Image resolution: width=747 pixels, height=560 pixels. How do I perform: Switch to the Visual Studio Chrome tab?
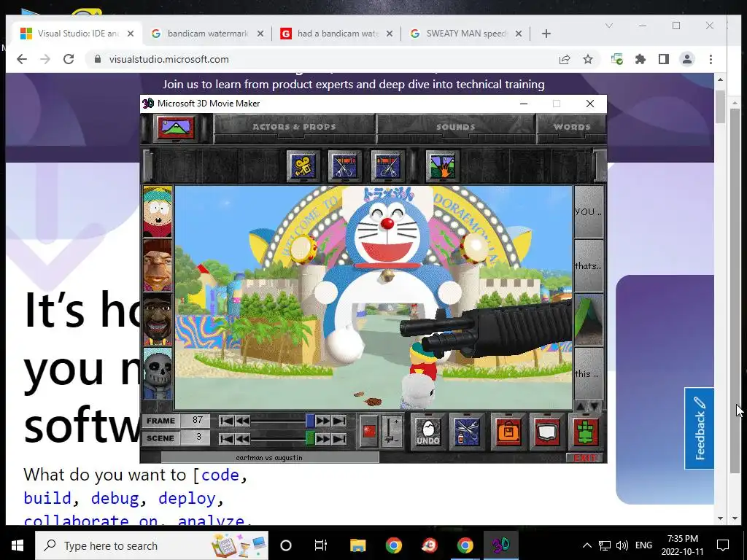click(x=77, y=34)
